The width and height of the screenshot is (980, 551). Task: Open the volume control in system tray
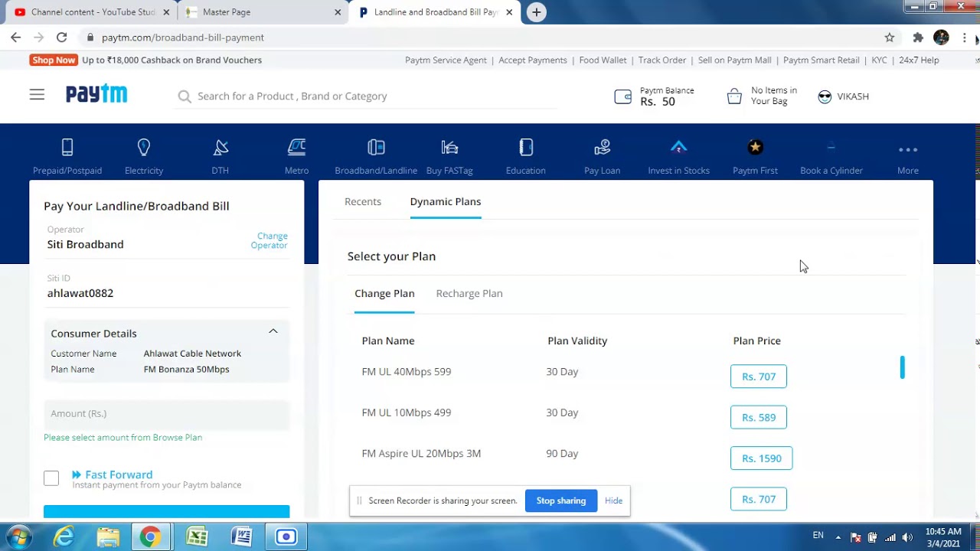[908, 537]
